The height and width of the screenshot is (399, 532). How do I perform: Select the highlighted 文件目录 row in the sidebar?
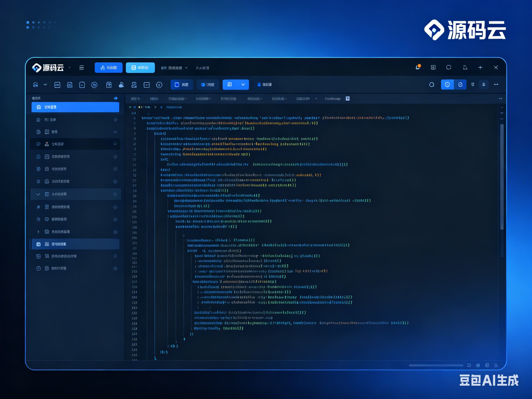75,107
